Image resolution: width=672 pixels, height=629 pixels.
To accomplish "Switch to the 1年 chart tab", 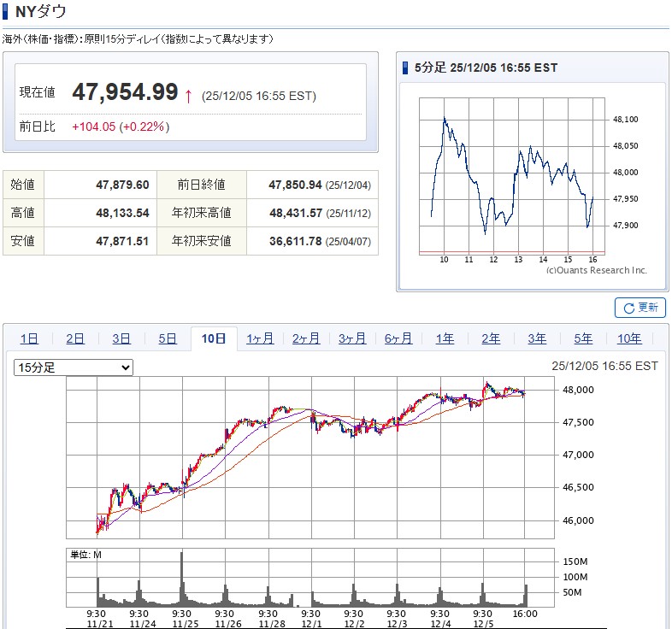I will 445,338.
